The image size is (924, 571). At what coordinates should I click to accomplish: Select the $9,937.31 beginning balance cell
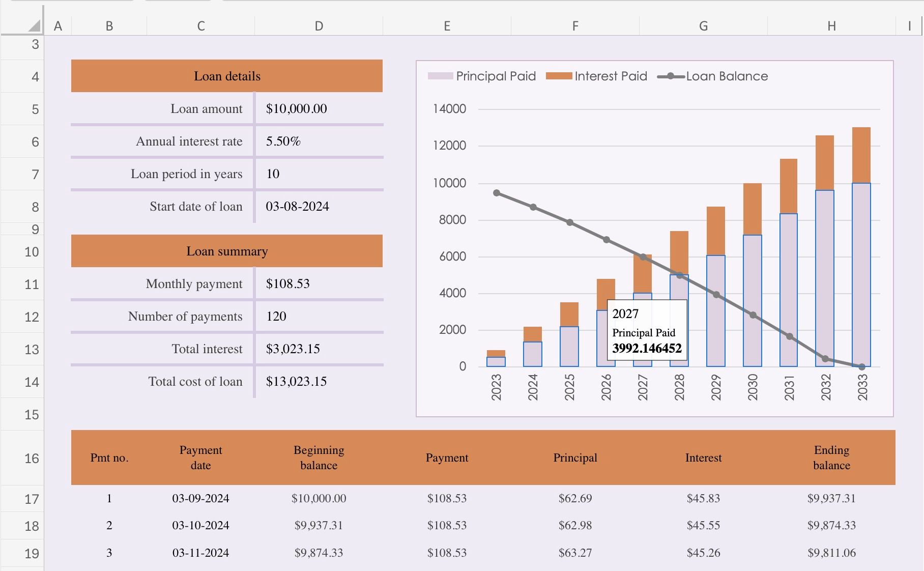(319, 525)
